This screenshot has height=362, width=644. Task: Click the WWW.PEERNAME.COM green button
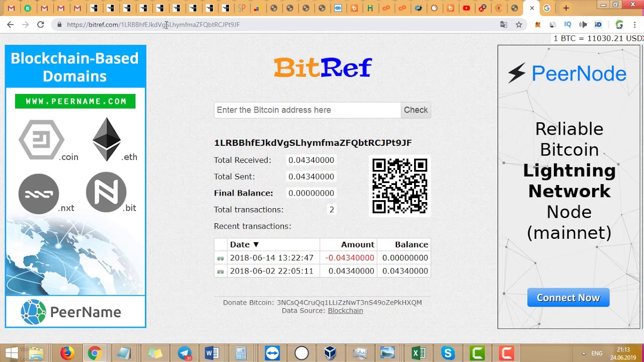point(75,101)
